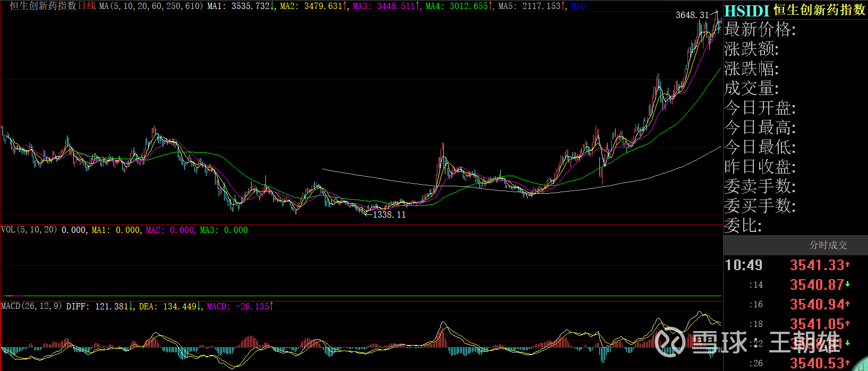
Task: Click the up arrow next to 3541.05
Action: 848,323
